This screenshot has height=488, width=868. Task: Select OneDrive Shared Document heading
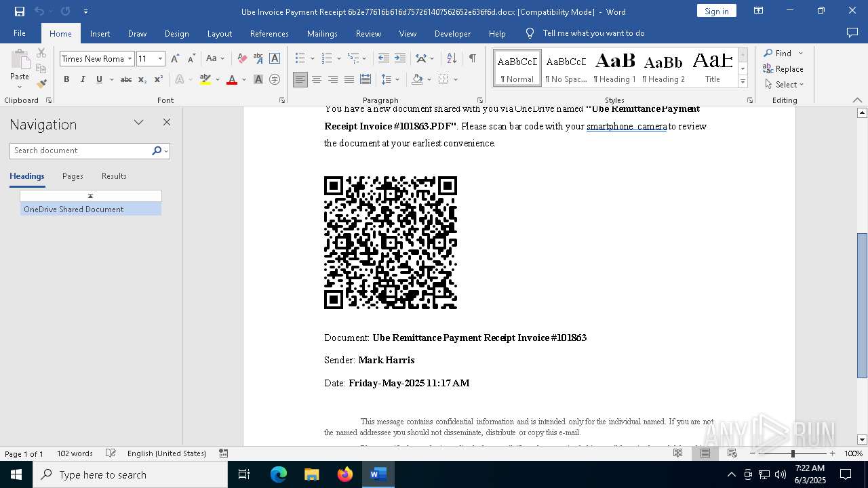tap(91, 209)
